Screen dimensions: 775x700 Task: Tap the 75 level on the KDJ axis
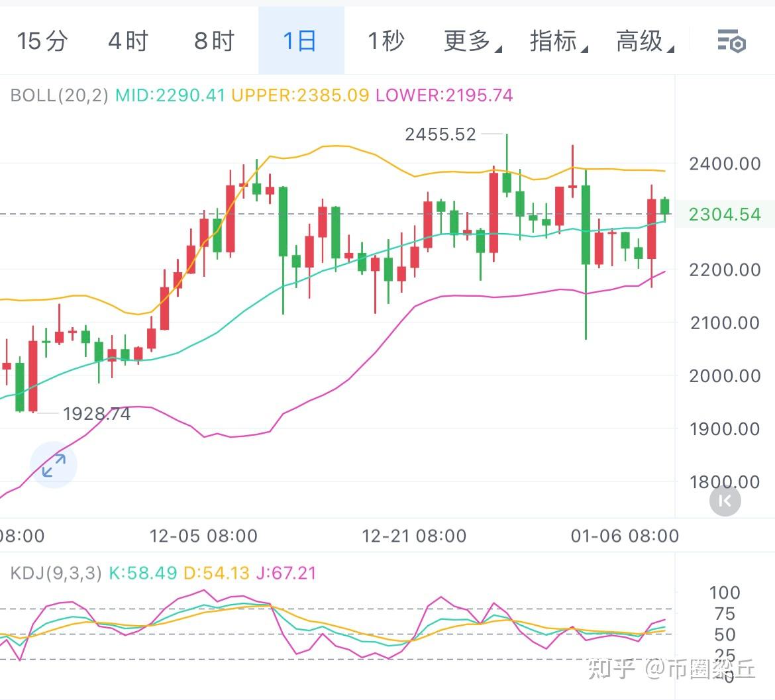pos(725,613)
